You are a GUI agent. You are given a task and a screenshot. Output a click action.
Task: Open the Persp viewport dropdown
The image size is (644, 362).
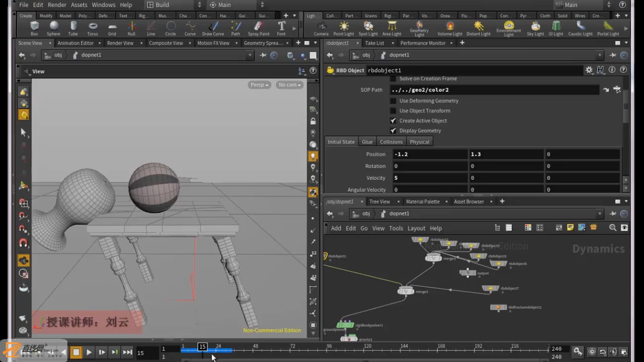tap(260, 85)
